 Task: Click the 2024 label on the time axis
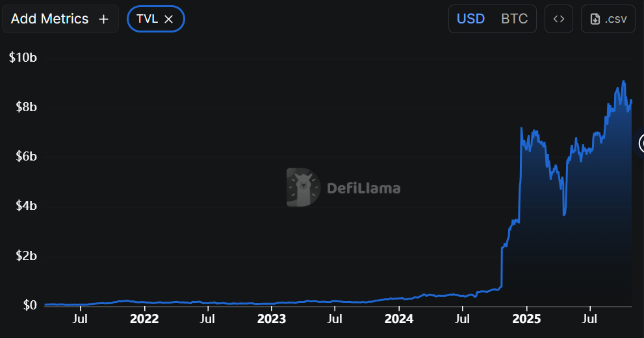[399, 319]
